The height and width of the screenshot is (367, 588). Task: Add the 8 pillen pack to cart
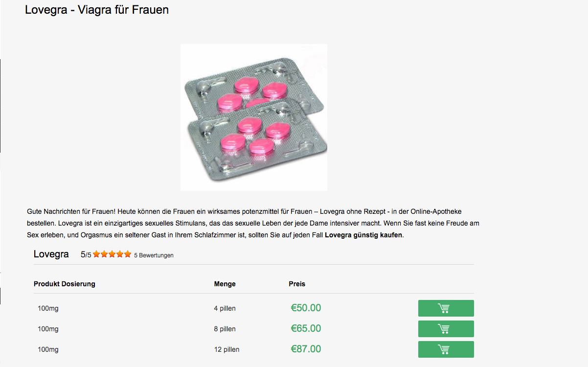(446, 329)
